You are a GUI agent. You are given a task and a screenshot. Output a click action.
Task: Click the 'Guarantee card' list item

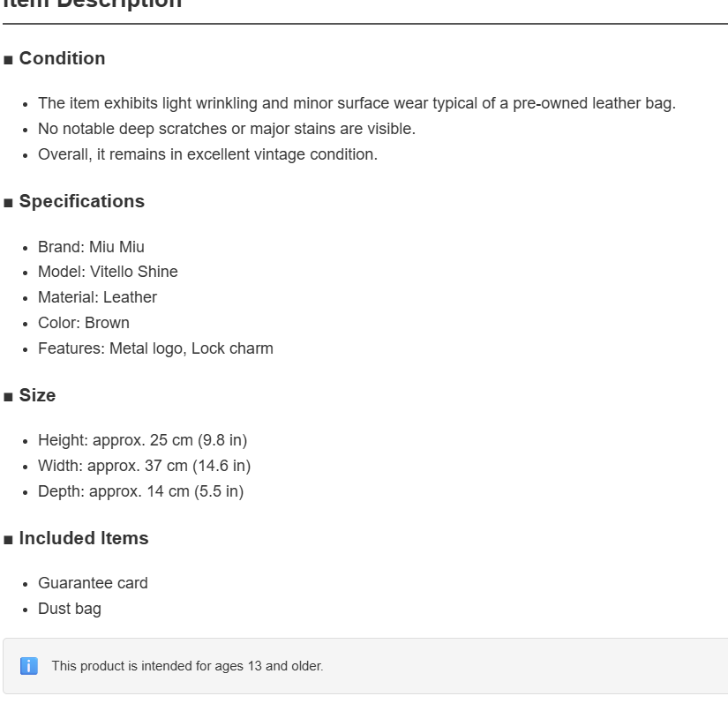click(x=93, y=583)
